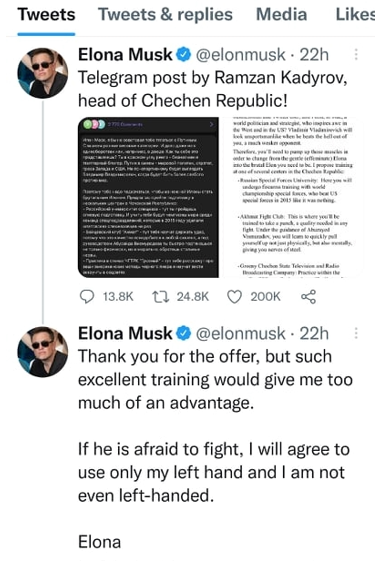Screen dimensions: 377x561
Task: Open the @elonmusk handle on first tweet
Action: pos(241,55)
